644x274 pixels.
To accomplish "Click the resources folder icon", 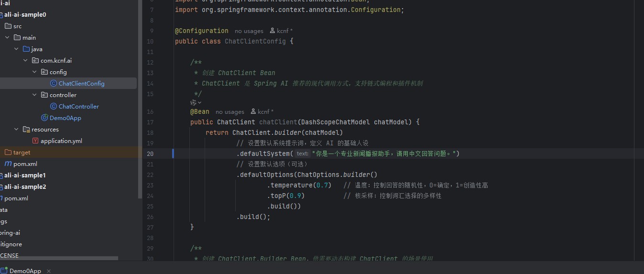I will (26, 130).
